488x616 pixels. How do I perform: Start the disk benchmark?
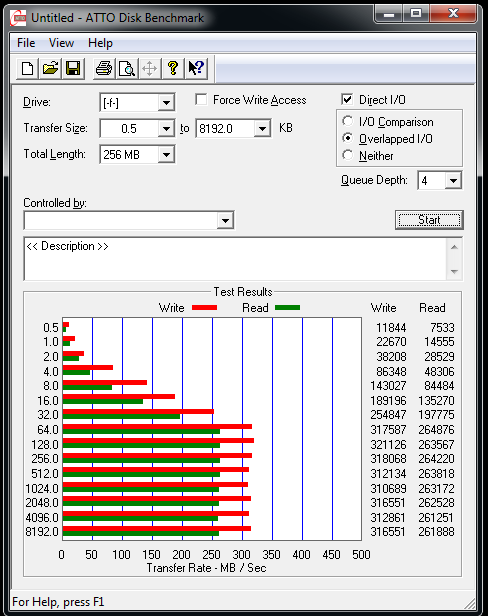tap(429, 220)
